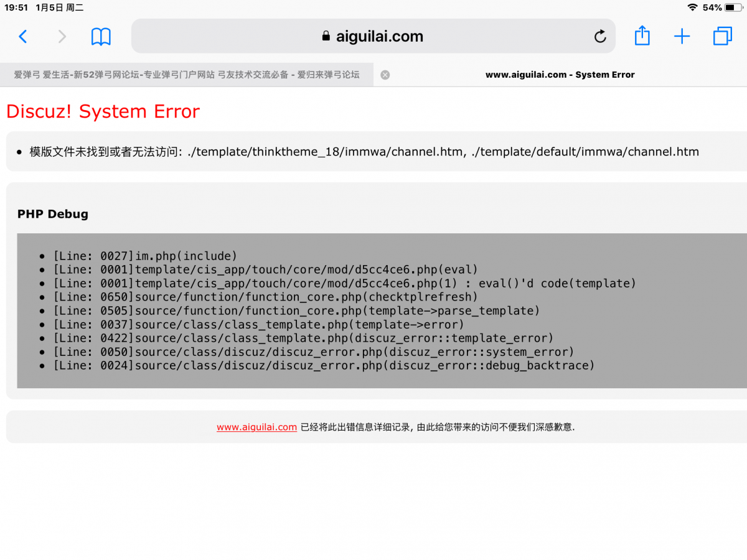This screenshot has width=747, height=560.
Task: Click the d5cc4ce6.php(eval) debug line
Action: [265, 269]
